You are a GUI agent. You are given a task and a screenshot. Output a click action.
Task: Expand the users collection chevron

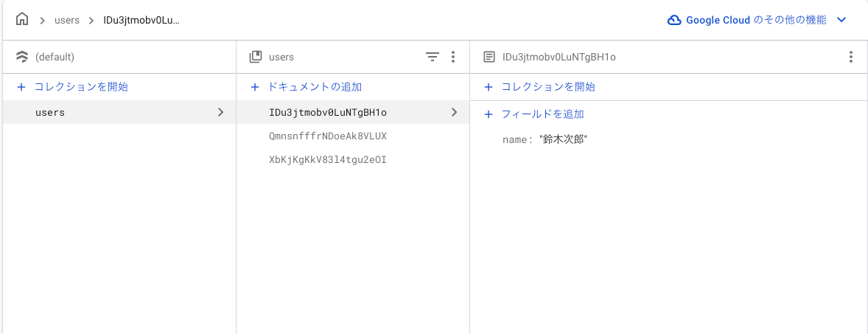click(220, 112)
